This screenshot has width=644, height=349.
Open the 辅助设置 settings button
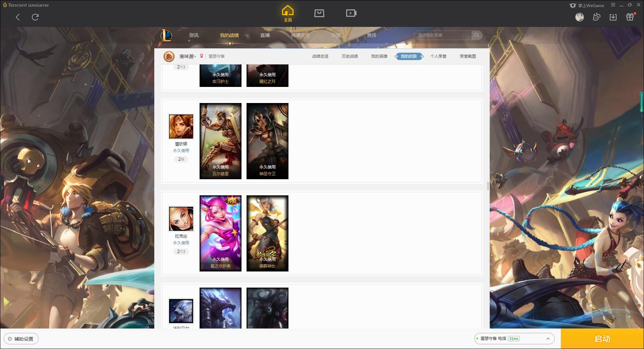[21, 339]
